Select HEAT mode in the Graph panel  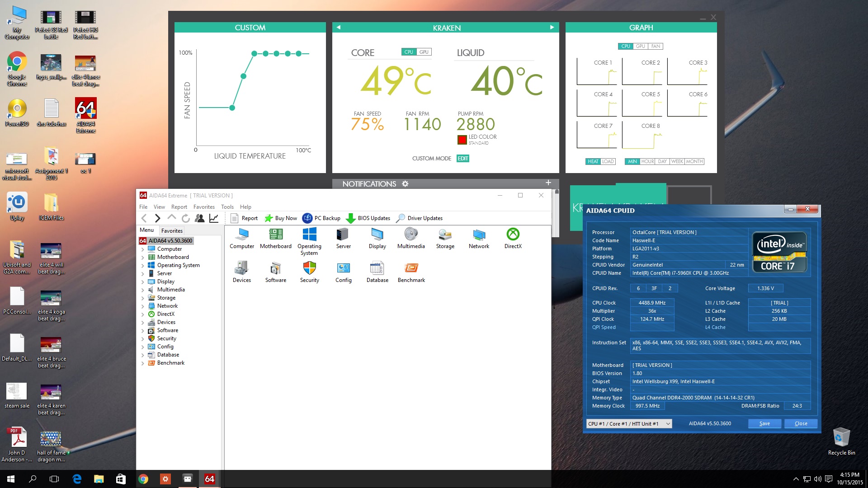[x=593, y=161]
